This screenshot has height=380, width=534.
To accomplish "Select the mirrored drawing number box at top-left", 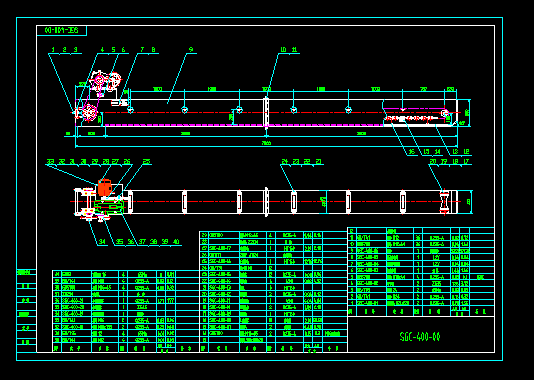I will tap(62, 31).
